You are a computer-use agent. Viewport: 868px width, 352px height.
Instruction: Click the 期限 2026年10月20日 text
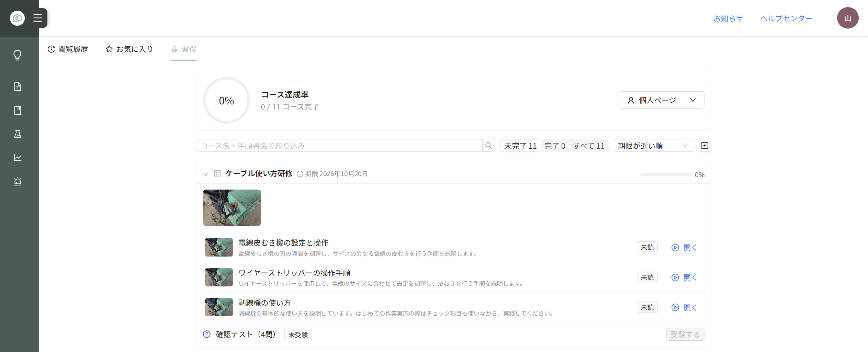pyautogui.click(x=336, y=174)
